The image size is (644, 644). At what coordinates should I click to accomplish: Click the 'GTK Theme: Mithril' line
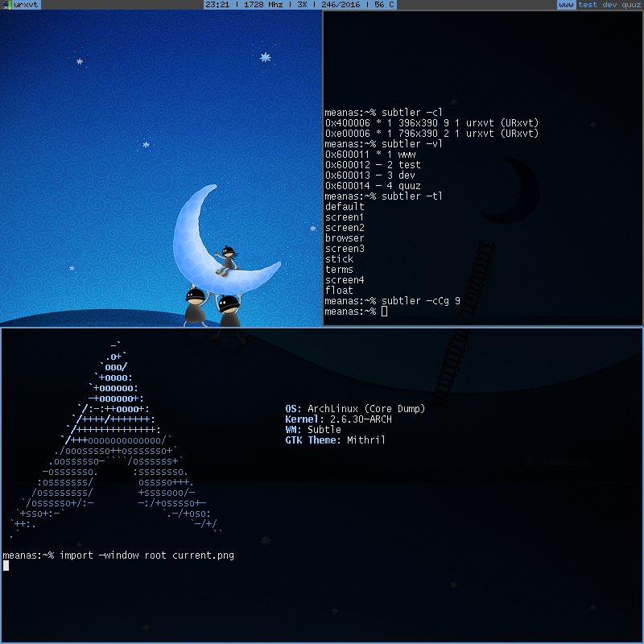(335, 440)
